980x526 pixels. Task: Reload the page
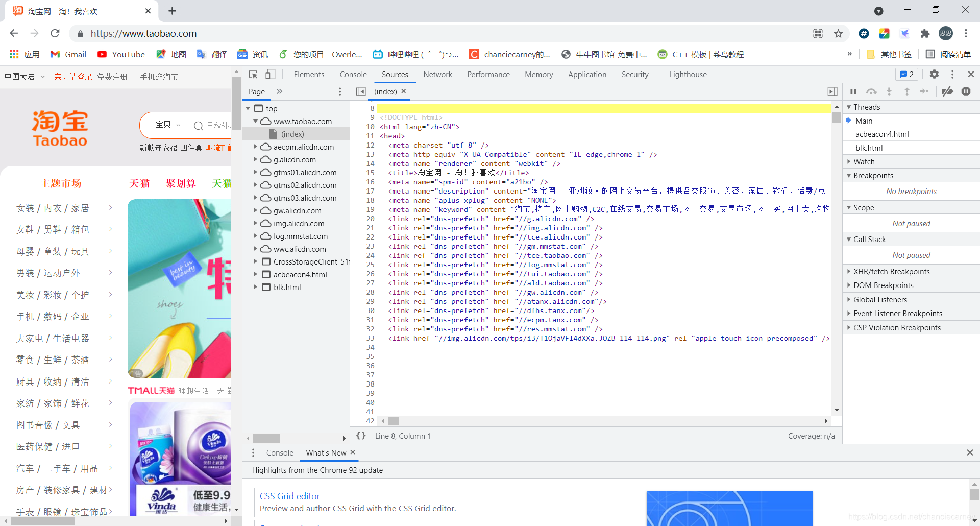point(55,33)
